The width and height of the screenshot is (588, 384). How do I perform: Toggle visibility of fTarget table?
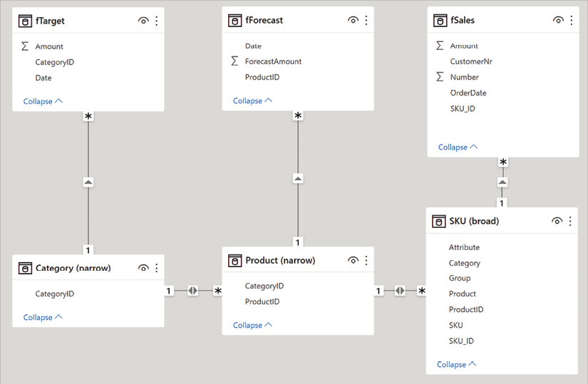(143, 21)
